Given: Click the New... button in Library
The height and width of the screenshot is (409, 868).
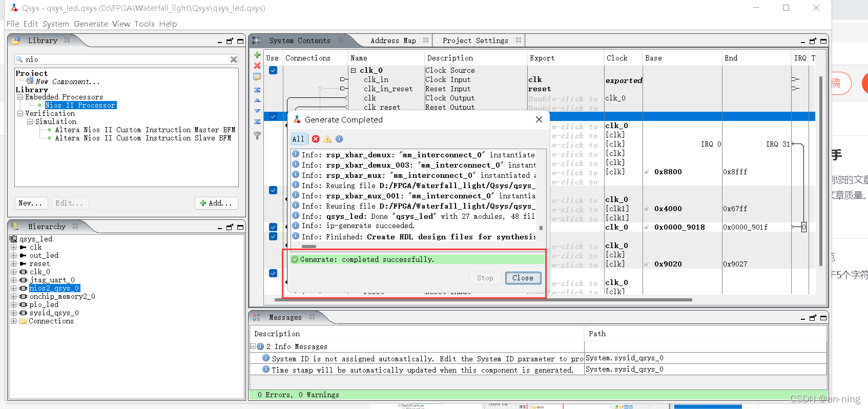Looking at the screenshot, I should (31, 203).
